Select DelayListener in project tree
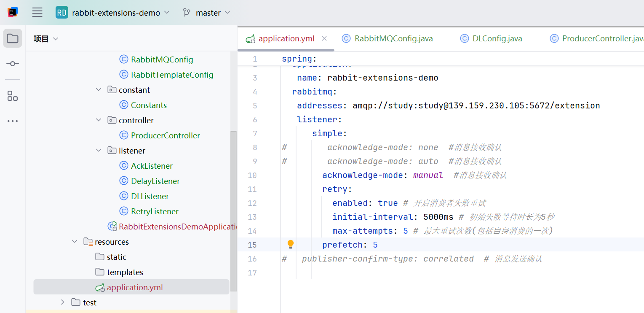644x313 pixels. coord(155,181)
